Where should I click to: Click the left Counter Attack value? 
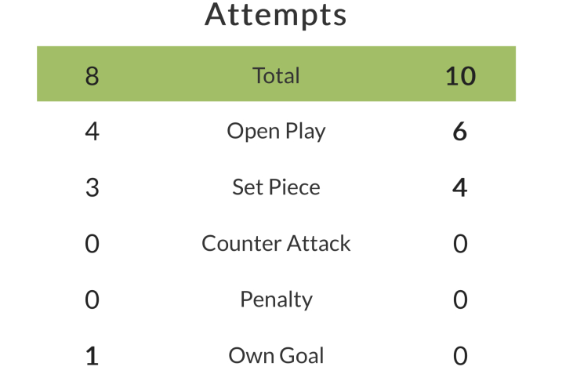click(92, 244)
